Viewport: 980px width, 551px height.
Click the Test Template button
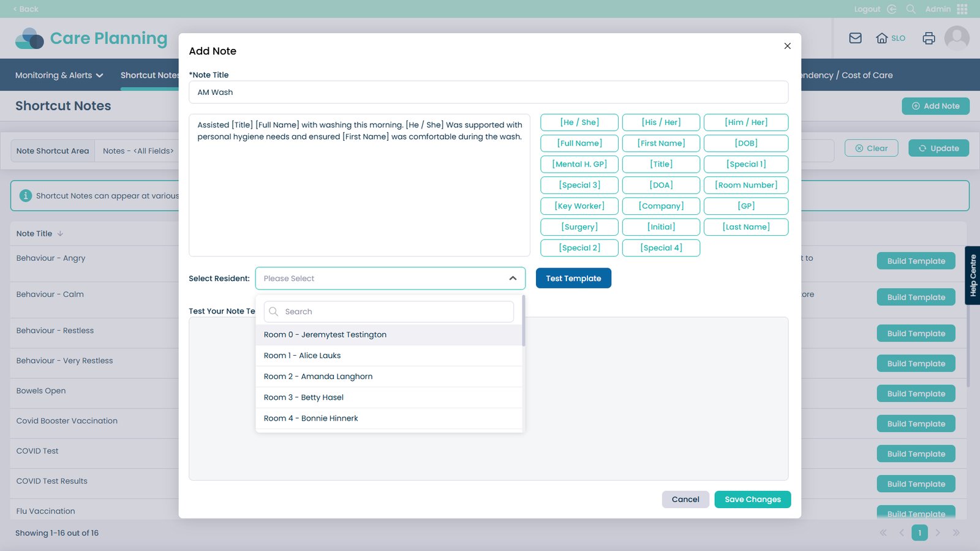(573, 279)
